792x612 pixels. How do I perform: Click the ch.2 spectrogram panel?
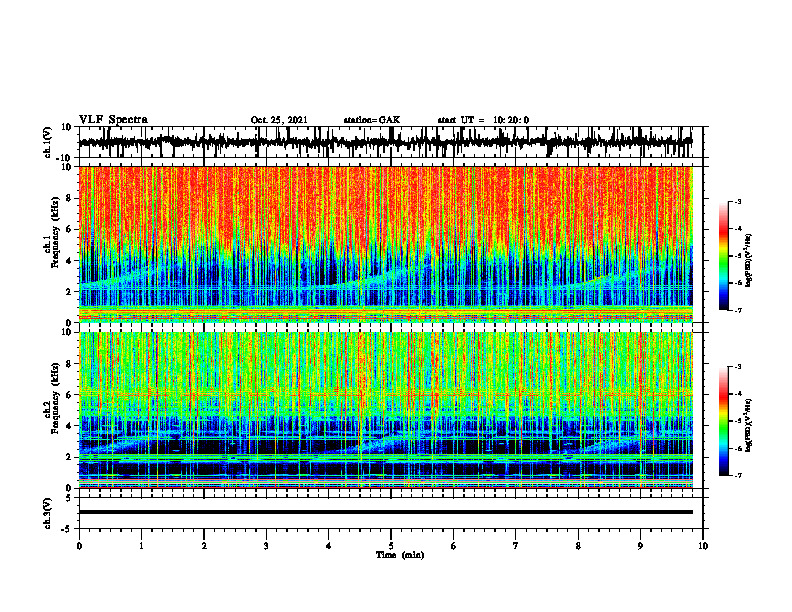tap(385, 410)
